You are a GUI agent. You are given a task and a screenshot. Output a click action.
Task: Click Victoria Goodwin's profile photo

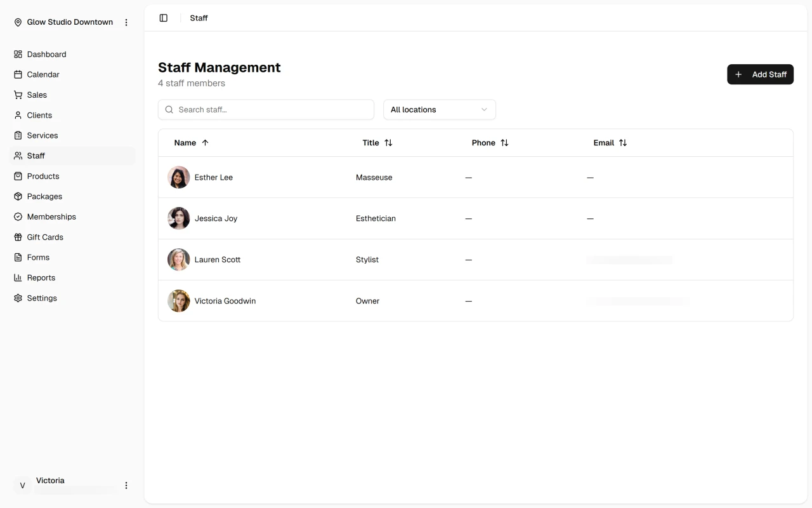click(x=179, y=301)
